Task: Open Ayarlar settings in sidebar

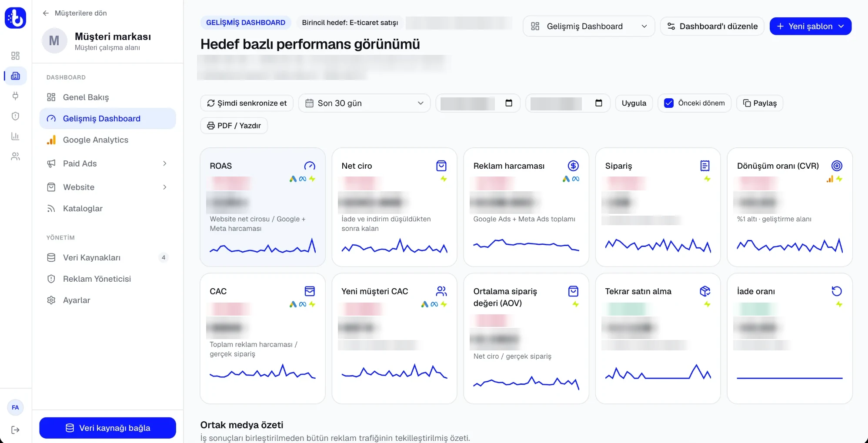Action: [108, 300]
